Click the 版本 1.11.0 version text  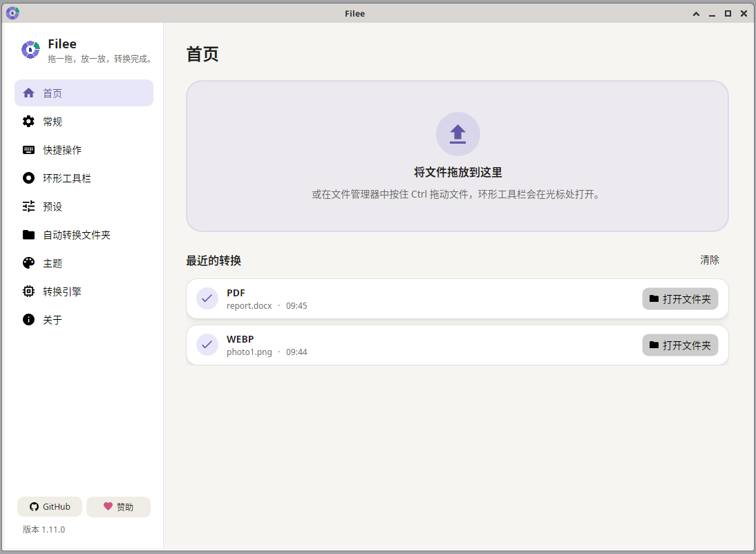44,529
